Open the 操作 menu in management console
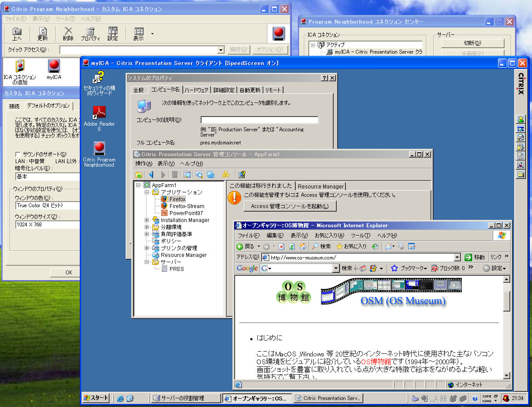532x407 pixels. pyautogui.click(x=143, y=164)
